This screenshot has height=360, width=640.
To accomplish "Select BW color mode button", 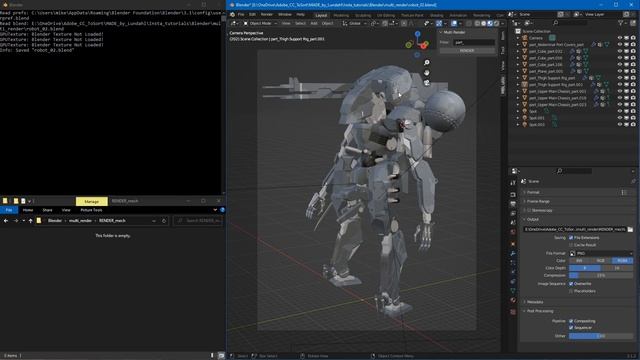I will coord(580,260).
